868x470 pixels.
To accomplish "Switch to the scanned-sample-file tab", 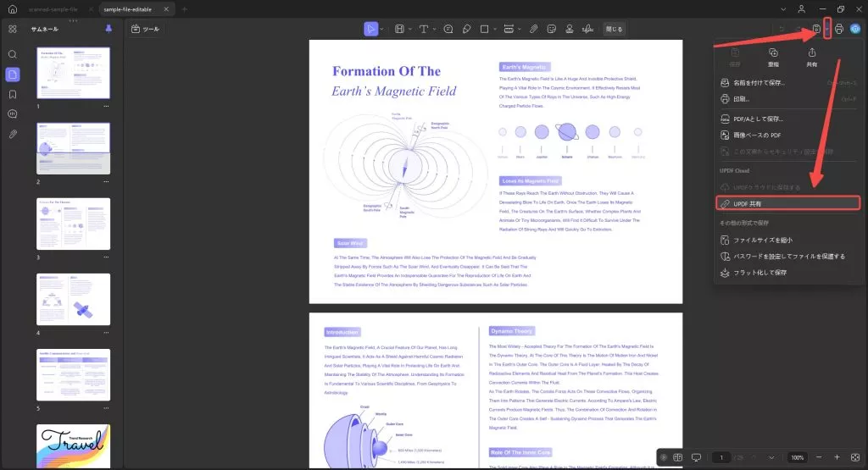I will pos(53,8).
